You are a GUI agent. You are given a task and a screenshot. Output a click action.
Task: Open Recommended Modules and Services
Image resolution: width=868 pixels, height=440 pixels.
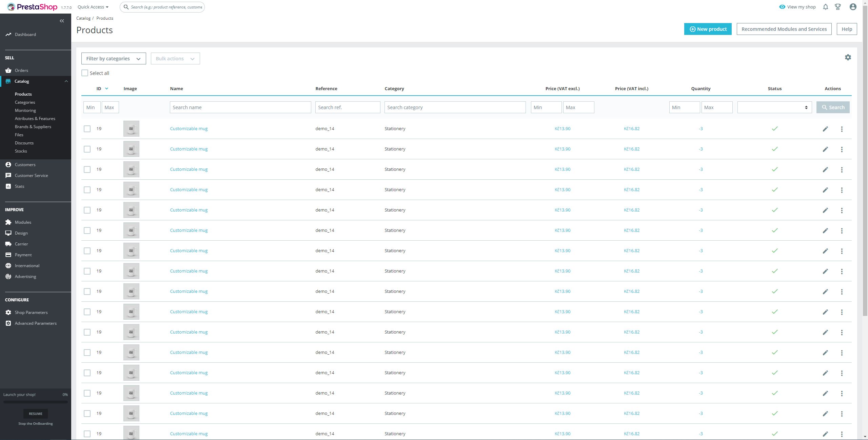[784, 29]
